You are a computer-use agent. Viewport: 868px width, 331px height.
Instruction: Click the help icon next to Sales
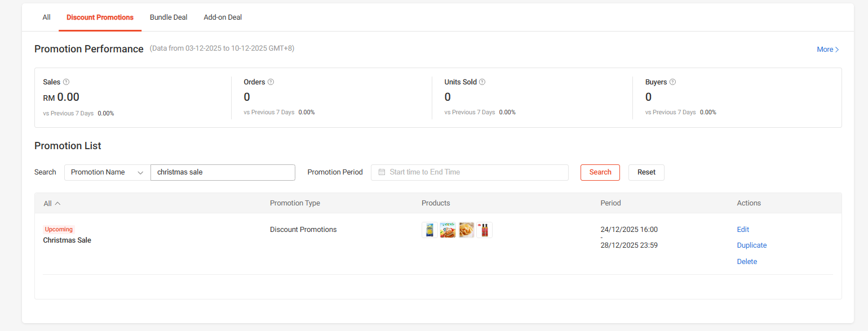65,82
